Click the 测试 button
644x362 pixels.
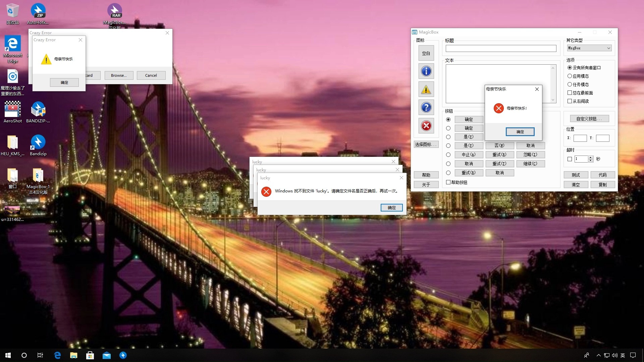[x=576, y=175]
